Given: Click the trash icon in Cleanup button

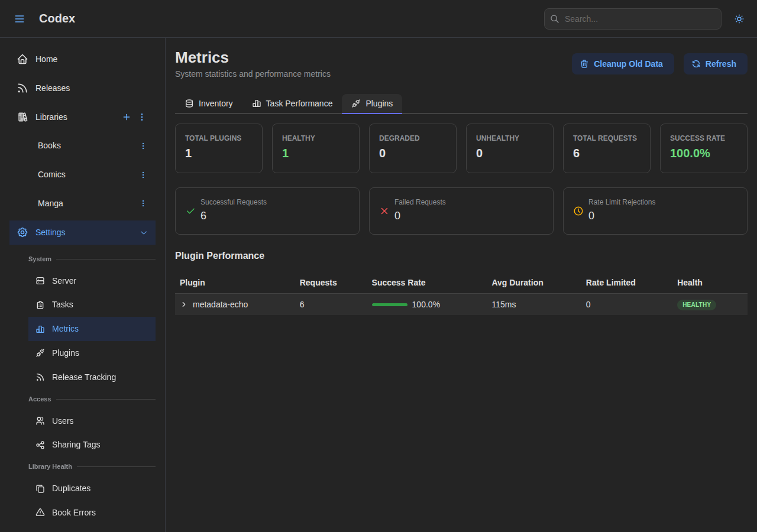Looking at the screenshot, I should point(584,64).
